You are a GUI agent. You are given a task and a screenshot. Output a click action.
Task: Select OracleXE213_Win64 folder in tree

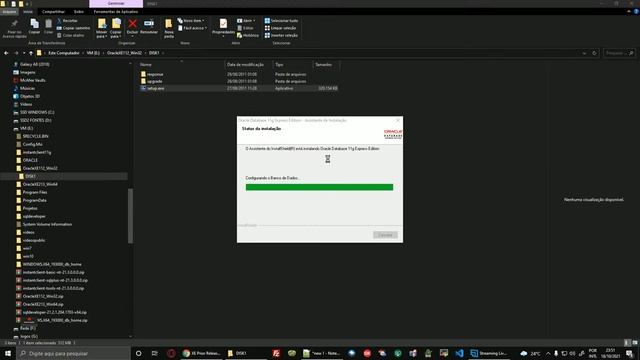pos(40,184)
